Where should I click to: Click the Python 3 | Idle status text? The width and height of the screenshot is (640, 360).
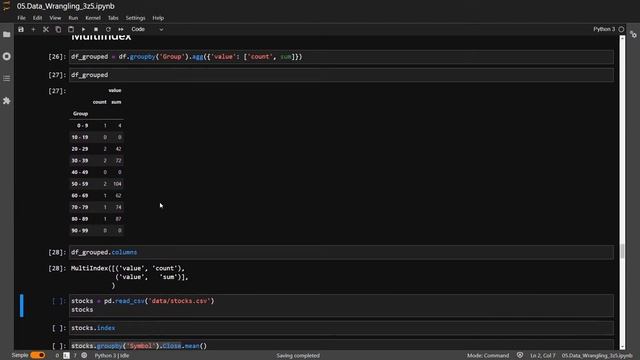tap(112, 356)
